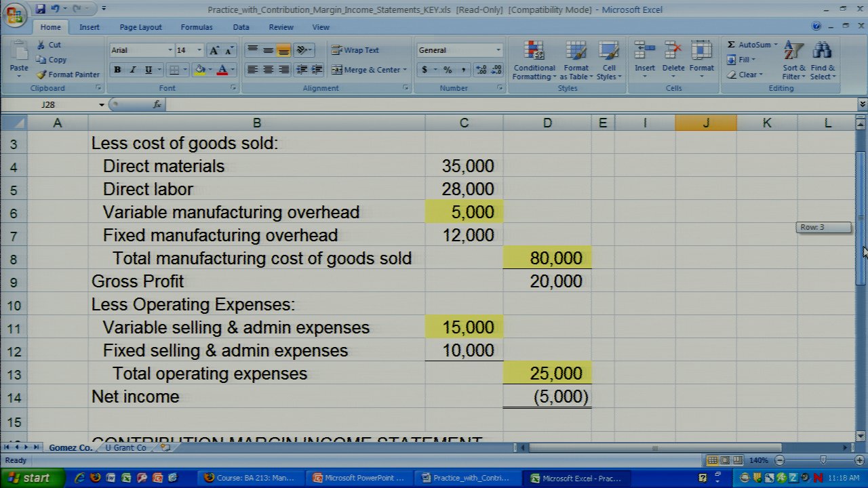Switch to the Page Layout ribbon tab

(x=140, y=27)
